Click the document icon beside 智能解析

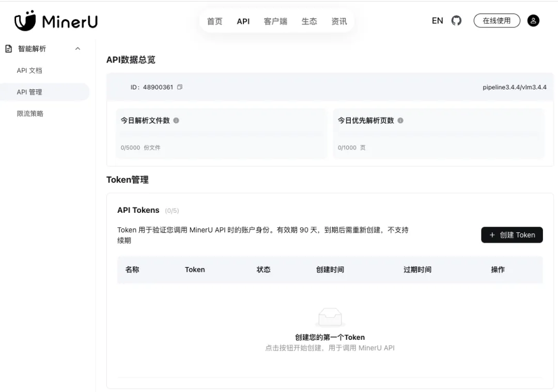[9, 49]
